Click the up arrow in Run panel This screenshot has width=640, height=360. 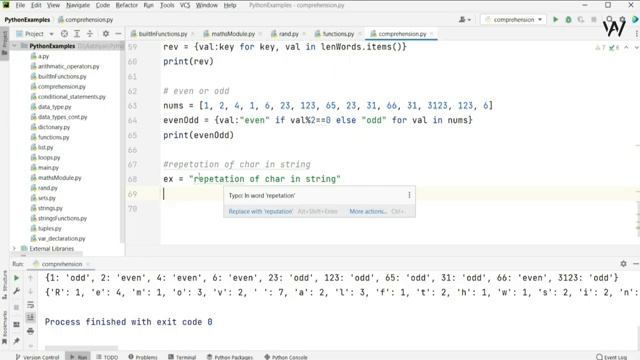[30, 278]
